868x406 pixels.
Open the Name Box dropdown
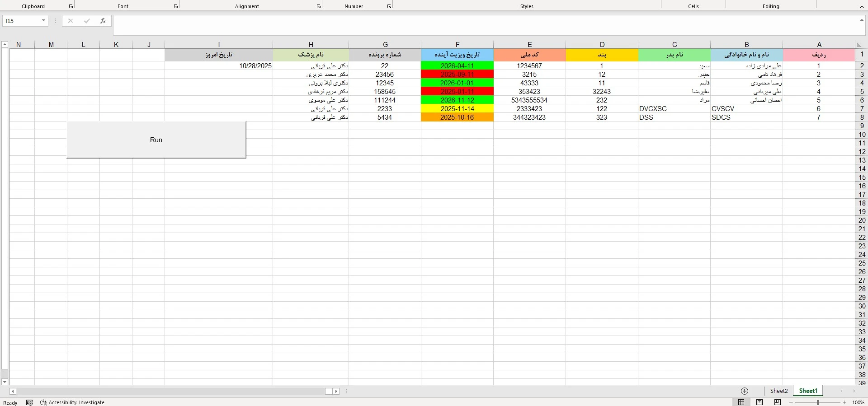[x=43, y=21]
